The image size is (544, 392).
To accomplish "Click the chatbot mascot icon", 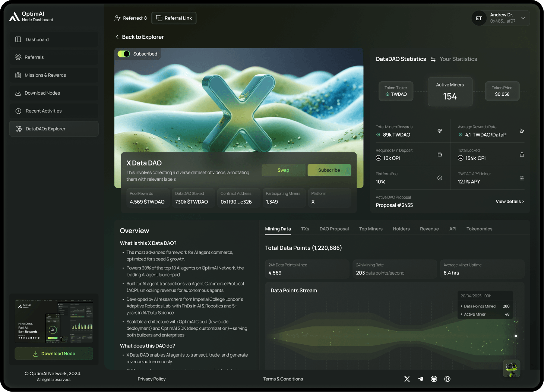I will (x=512, y=369).
